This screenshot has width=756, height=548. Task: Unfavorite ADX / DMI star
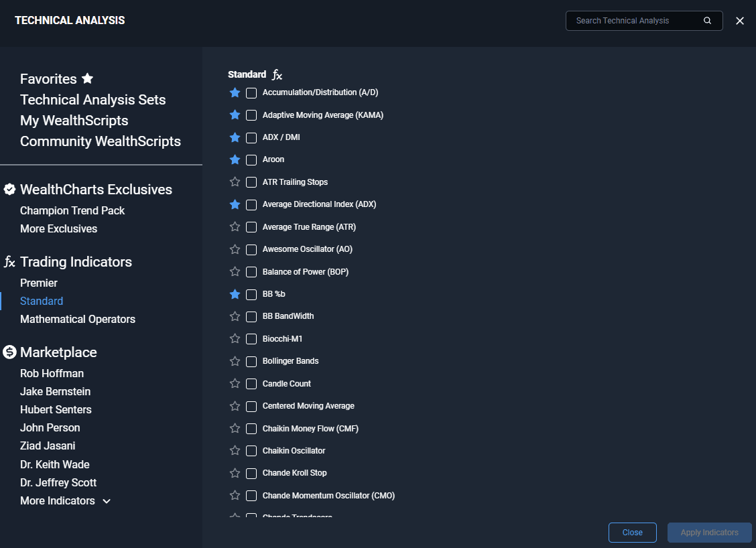235,137
